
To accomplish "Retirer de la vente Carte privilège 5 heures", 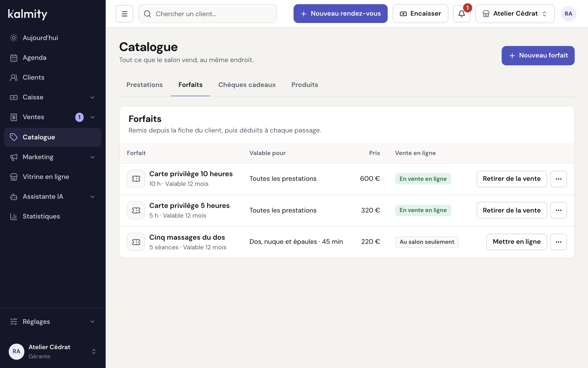I will click(x=512, y=210).
